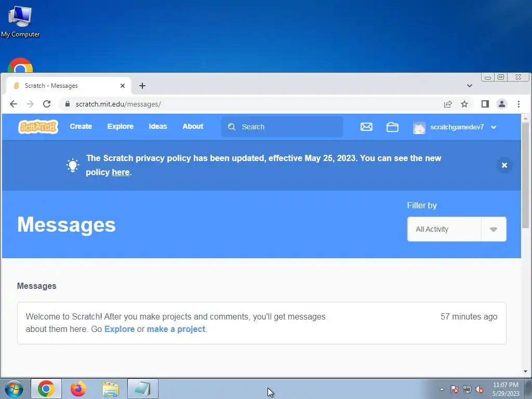Image resolution: width=532 pixels, height=399 pixels.
Task: Select the Chrome desktop shortcut icon
Action: click(20, 65)
